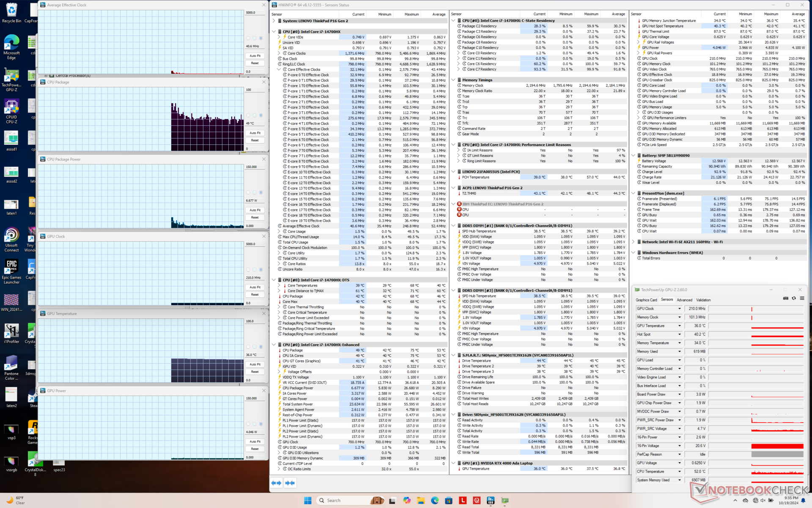Screen dimensions: 812x508
Task: Open Microsoft Edge from the taskbar
Action: point(435,500)
